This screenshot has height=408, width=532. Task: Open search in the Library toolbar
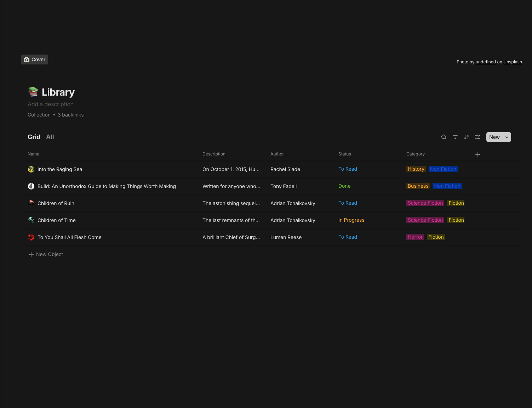coord(444,137)
